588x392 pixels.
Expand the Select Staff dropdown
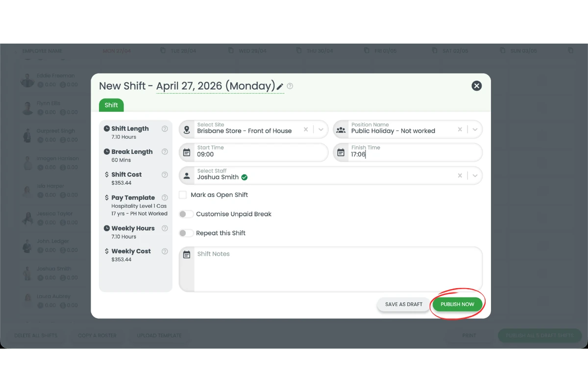475,175
